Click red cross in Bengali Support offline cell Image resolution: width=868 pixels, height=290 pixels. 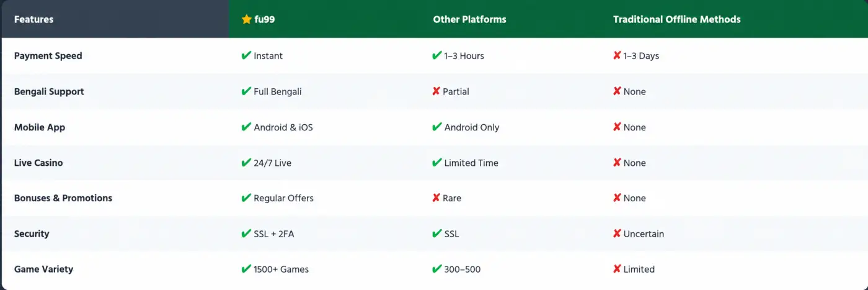pyautogui.click(x=617, y=91)
